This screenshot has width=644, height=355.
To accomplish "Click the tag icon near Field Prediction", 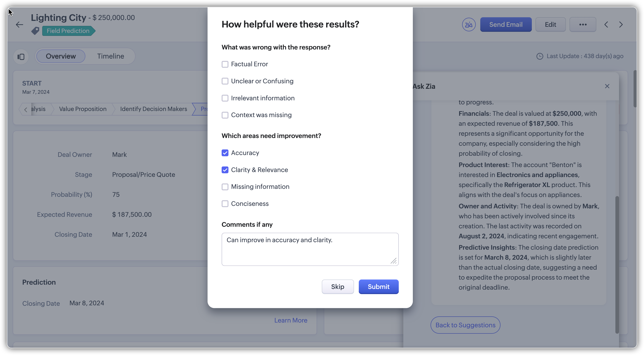I will [x=35, y=31].
